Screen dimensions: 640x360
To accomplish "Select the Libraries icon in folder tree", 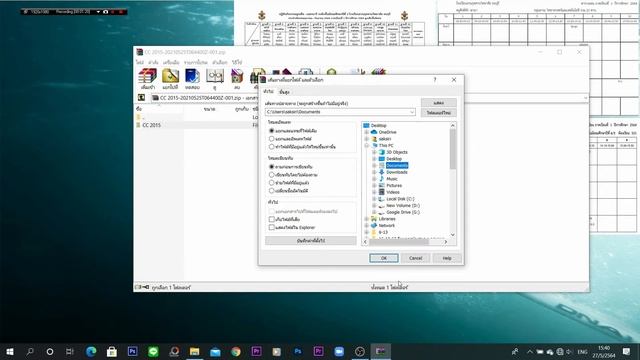I will click(x=374, y=219).
